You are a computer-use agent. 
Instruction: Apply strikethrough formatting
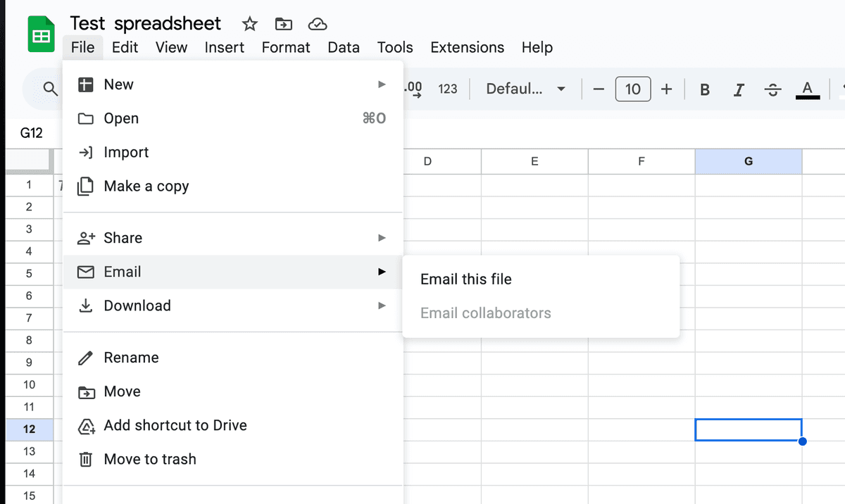[772, 89]
